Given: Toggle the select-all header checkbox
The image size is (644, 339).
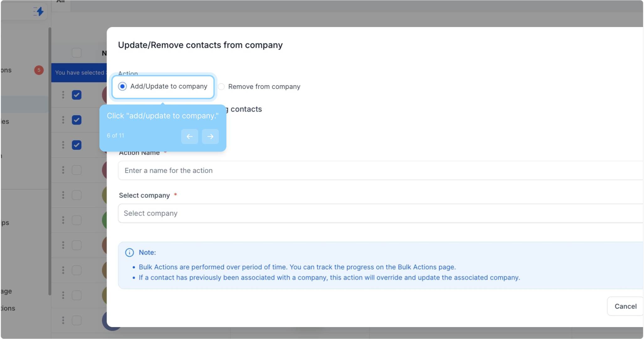Looking at the screenshot, I should 77,53.
